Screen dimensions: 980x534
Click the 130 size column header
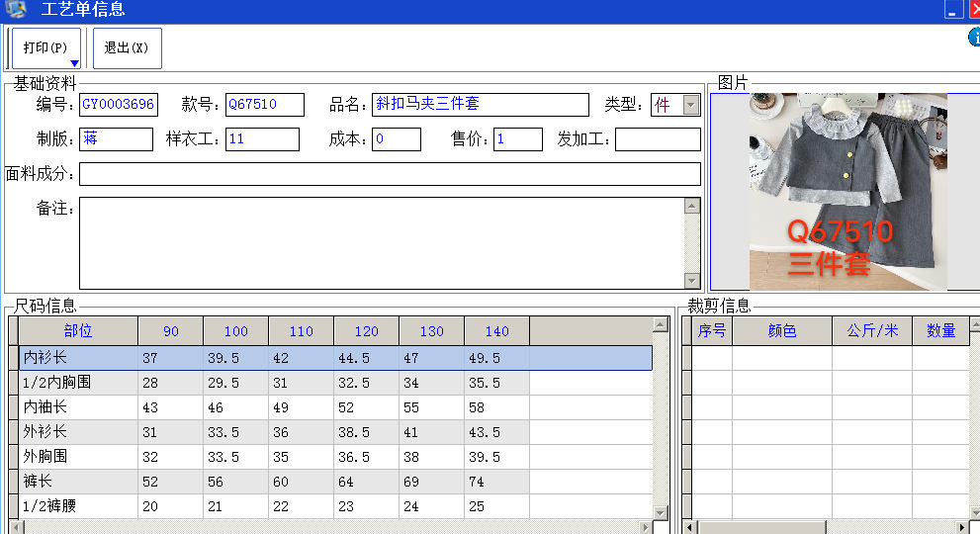431,330
